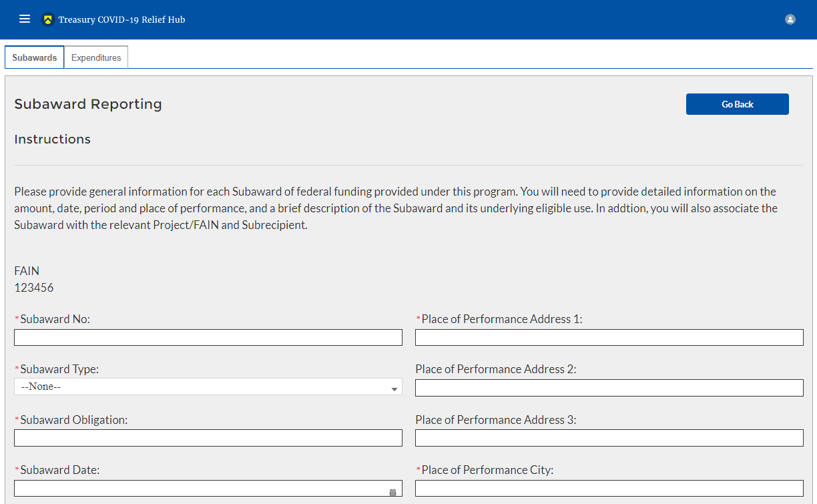Open the hamburger navigation menu

coord(25,19)
